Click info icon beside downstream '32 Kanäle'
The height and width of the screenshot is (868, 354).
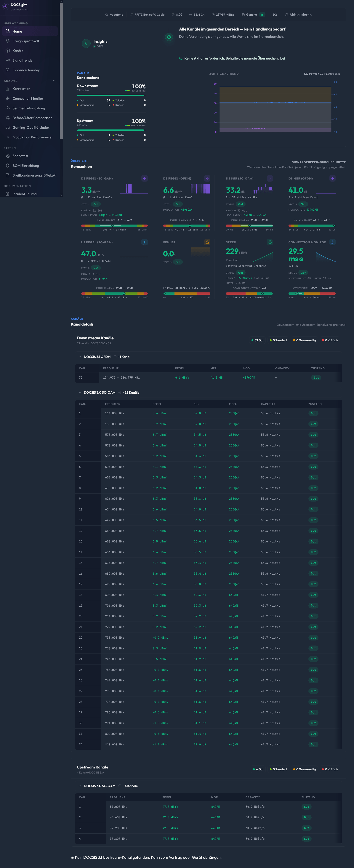click(x=120, y=393)
